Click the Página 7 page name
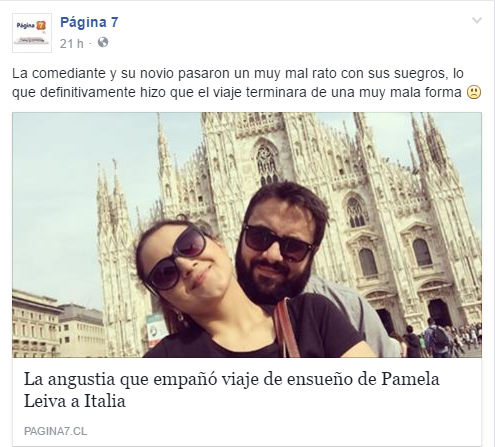Image resolution: width=495 pixels, height=447 pixels. (89, 22)
